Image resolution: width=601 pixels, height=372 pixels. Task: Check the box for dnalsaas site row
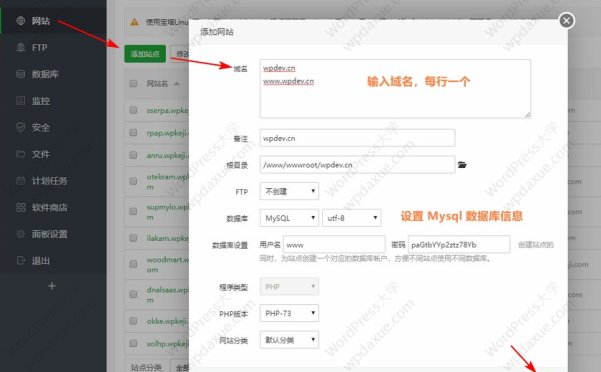133,294
